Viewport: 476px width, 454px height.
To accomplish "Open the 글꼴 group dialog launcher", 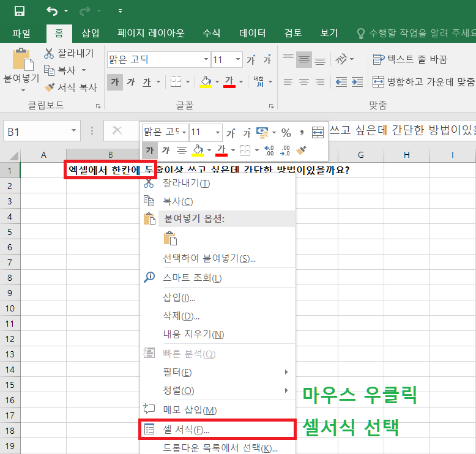I will coord(271,106).
